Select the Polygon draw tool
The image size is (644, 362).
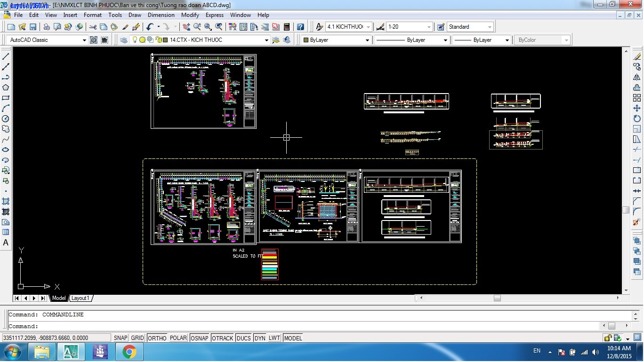pyautogui.click(x=6, y=87)
